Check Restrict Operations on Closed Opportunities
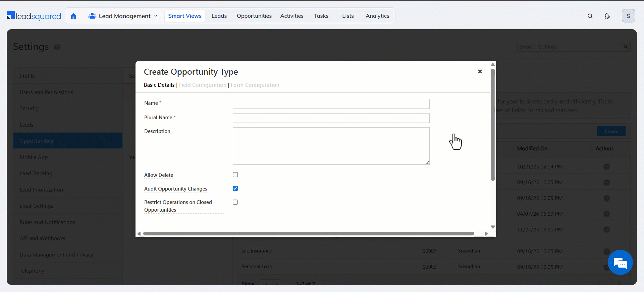 coord(235,202)
